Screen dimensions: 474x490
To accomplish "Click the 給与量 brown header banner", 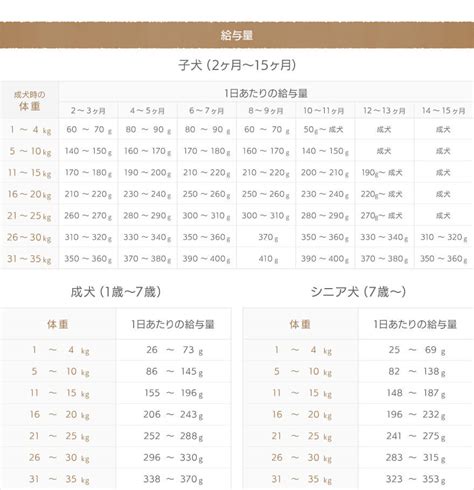I will tap(237, 35).
